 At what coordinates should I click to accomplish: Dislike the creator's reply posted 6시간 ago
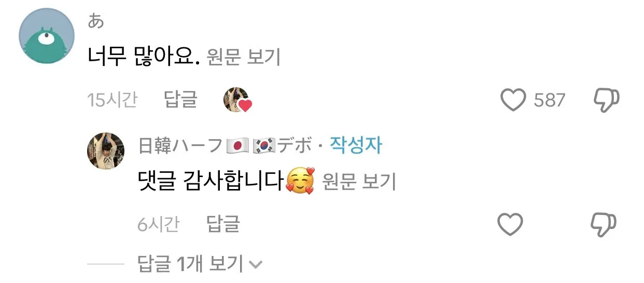click(604, 224)
